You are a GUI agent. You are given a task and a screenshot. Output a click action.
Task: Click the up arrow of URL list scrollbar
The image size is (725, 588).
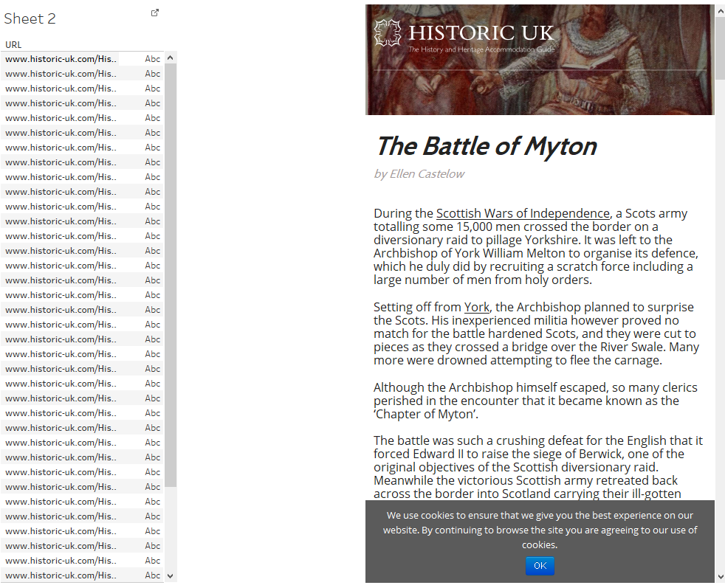(x=170, y=58)
